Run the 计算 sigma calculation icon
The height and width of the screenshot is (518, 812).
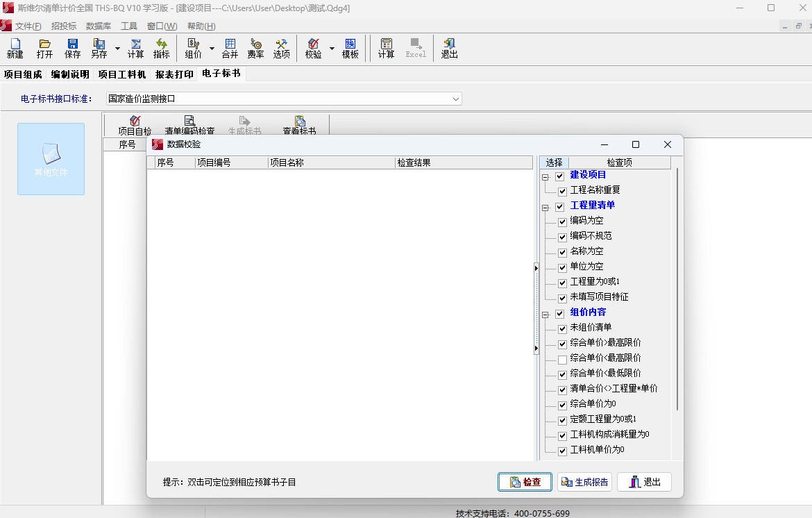click(x=135, y=48)
